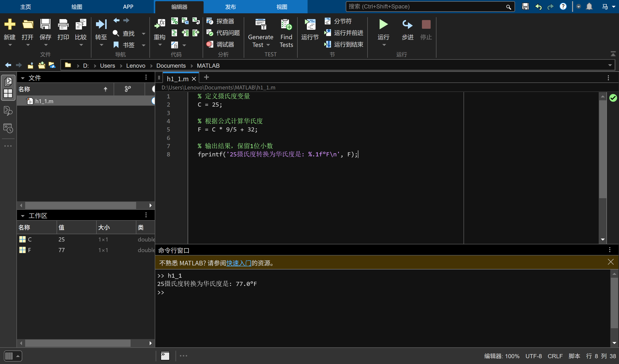Switch to the Plots (绘图) tab
The width and height of the screenshot is (619, 364).
77,7
